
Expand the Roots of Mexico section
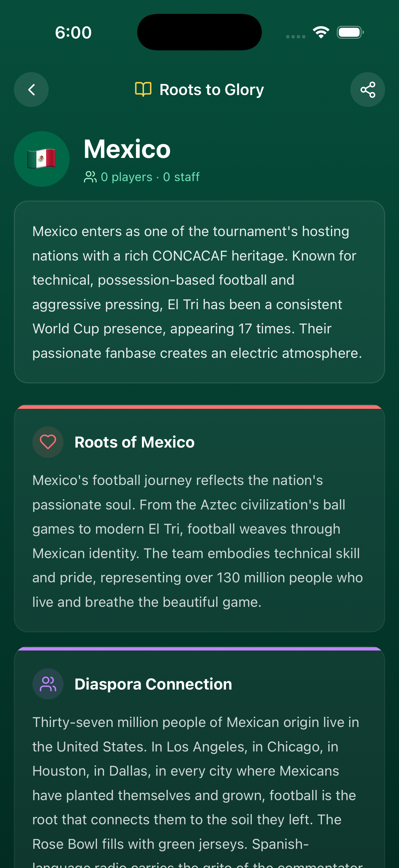tap(134, 442)
